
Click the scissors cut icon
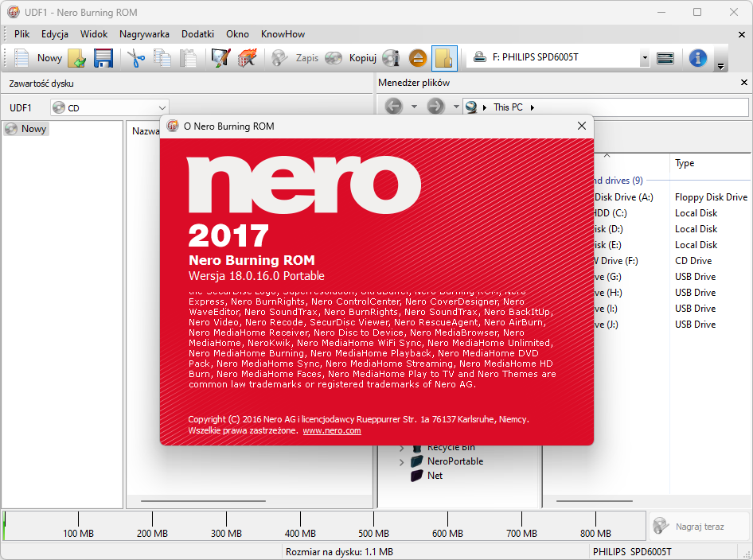(136, 58)
